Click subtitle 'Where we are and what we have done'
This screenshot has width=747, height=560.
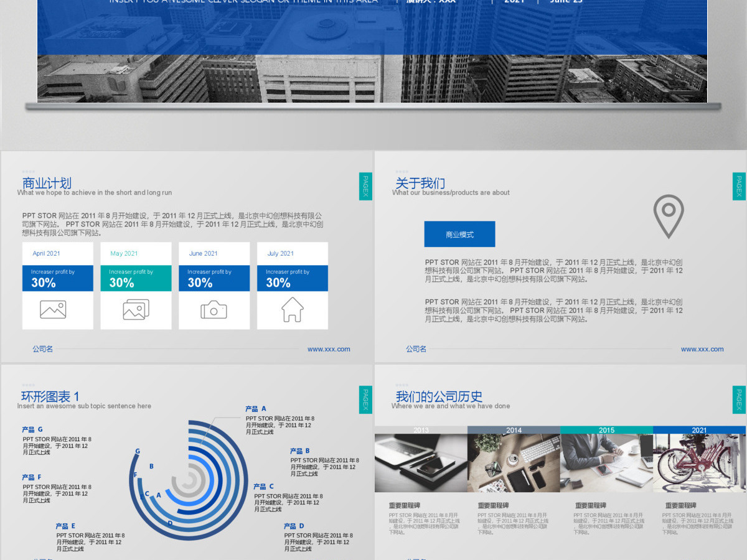tap(451, 406)
